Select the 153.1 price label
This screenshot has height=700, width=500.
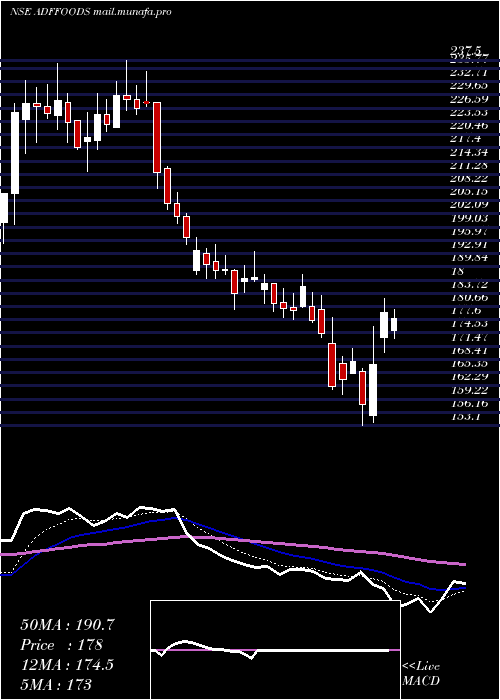[x=465, y=417]
